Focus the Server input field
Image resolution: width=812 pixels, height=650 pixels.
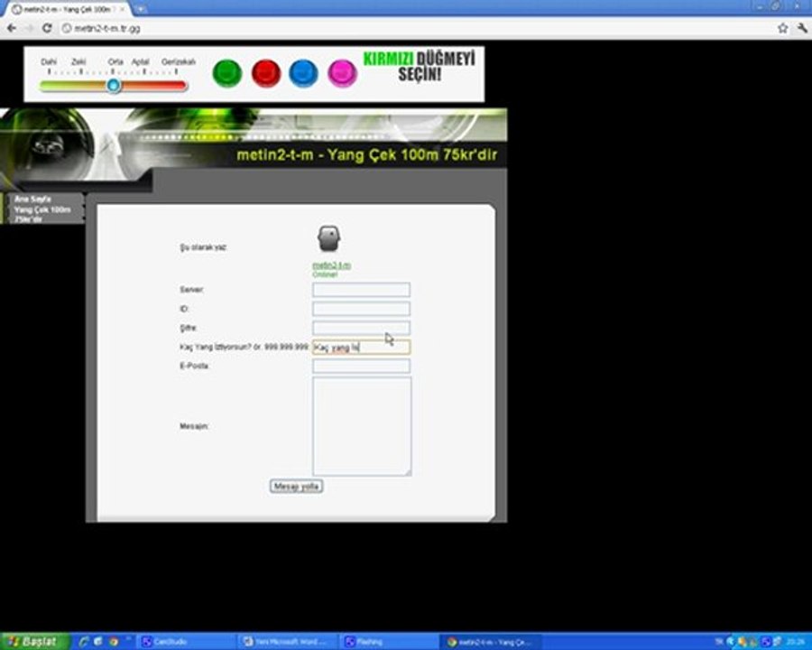tap(361, 289)
